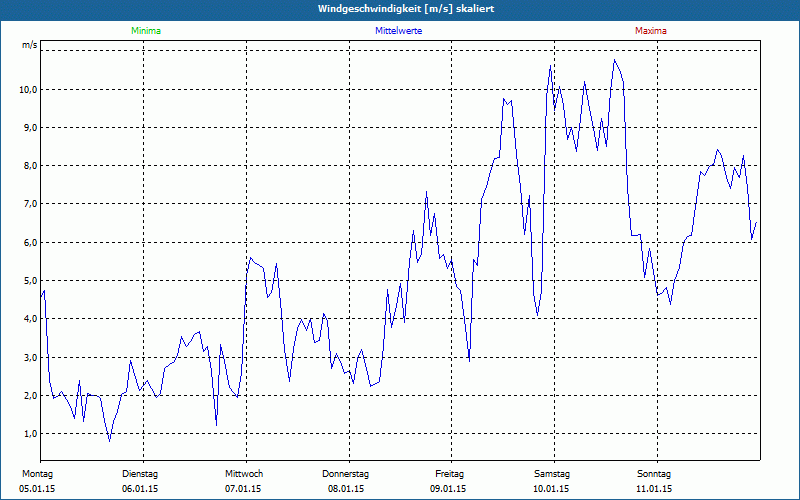Click the 1,0 y-axis value
Screen dimensions: 800x500
pos(30,434)
